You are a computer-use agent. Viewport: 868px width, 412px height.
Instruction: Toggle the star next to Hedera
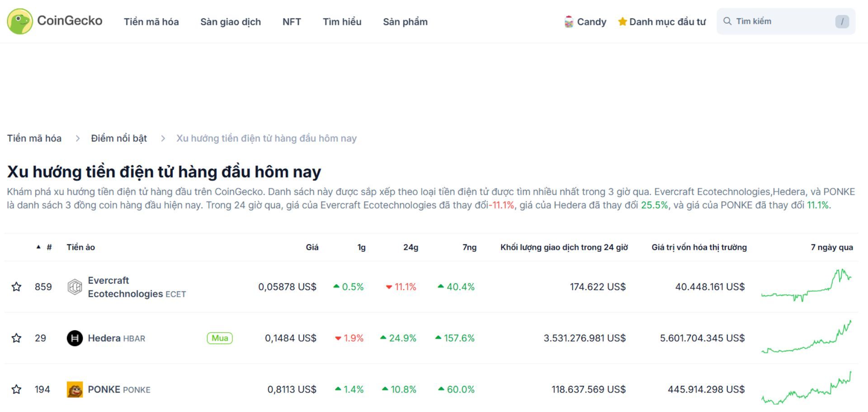coord(17,337)
